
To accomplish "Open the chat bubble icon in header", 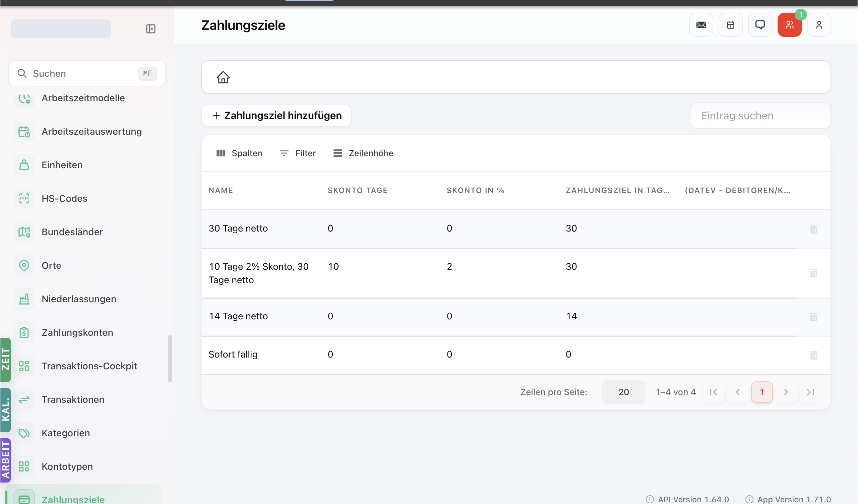I will 760,25.
